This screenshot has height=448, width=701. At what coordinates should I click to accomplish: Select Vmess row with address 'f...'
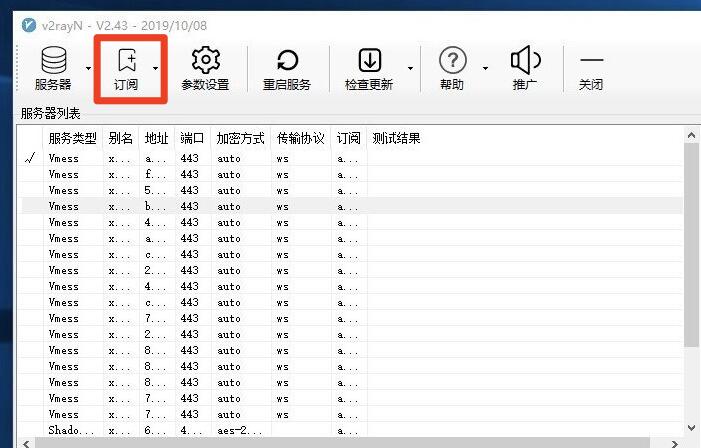click(351, 174)
